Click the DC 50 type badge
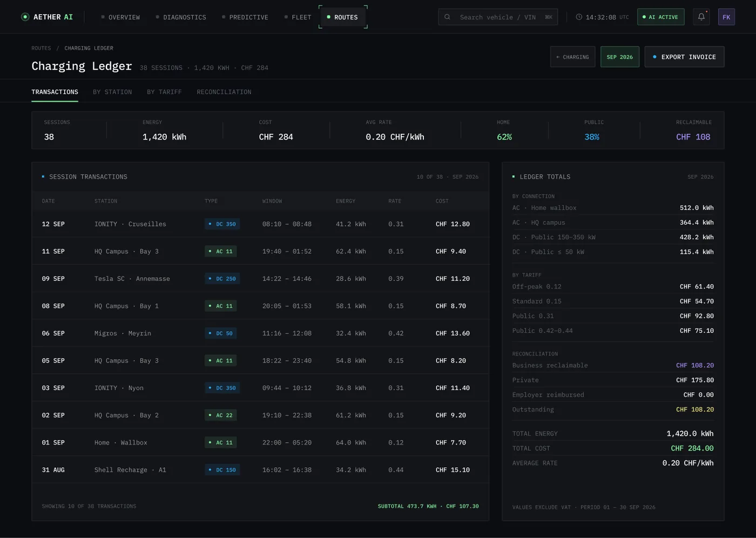Screen dimensions: 756x538 (x=220, y=333)
